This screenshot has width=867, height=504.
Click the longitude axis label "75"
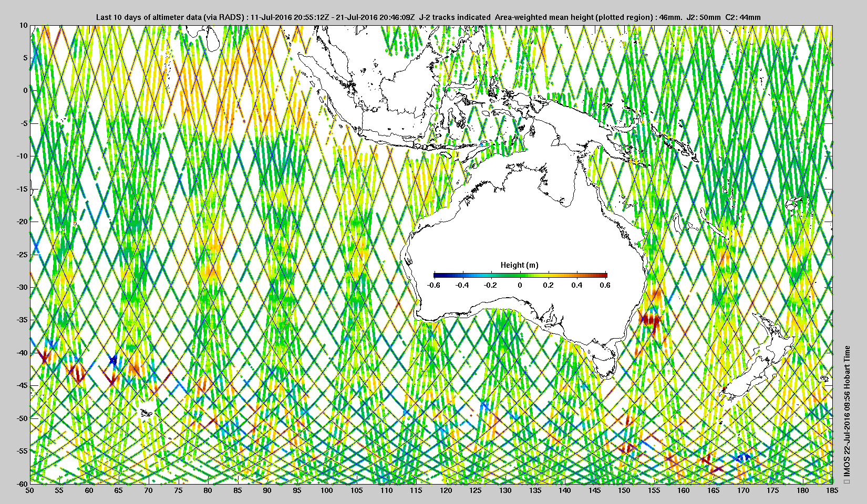(179, 490)
